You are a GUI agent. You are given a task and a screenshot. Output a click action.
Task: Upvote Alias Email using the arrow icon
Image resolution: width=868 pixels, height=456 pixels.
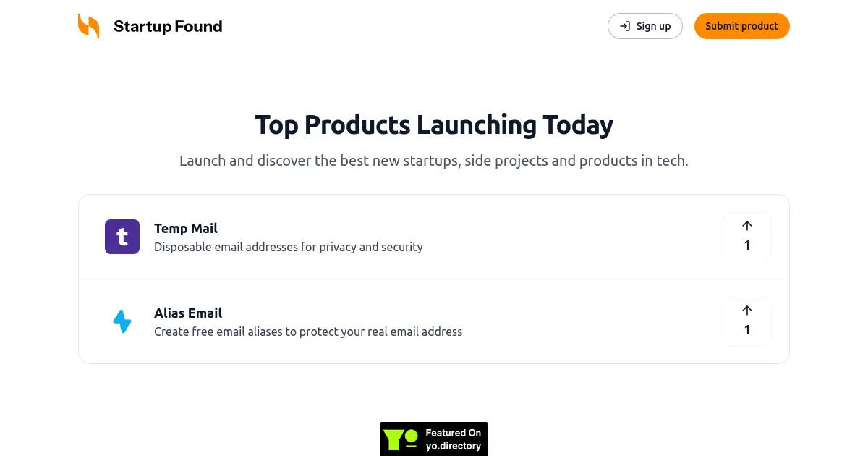click(x=747, y=310)
